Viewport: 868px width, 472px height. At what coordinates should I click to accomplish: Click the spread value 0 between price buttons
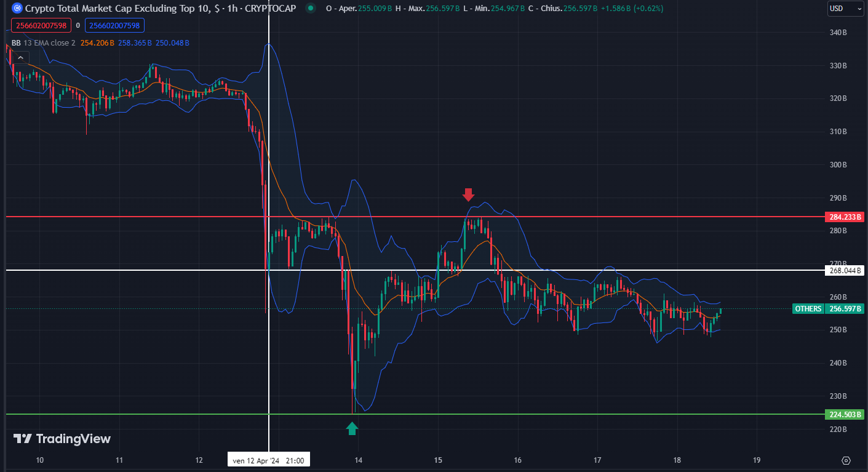[x=78, y=25]
